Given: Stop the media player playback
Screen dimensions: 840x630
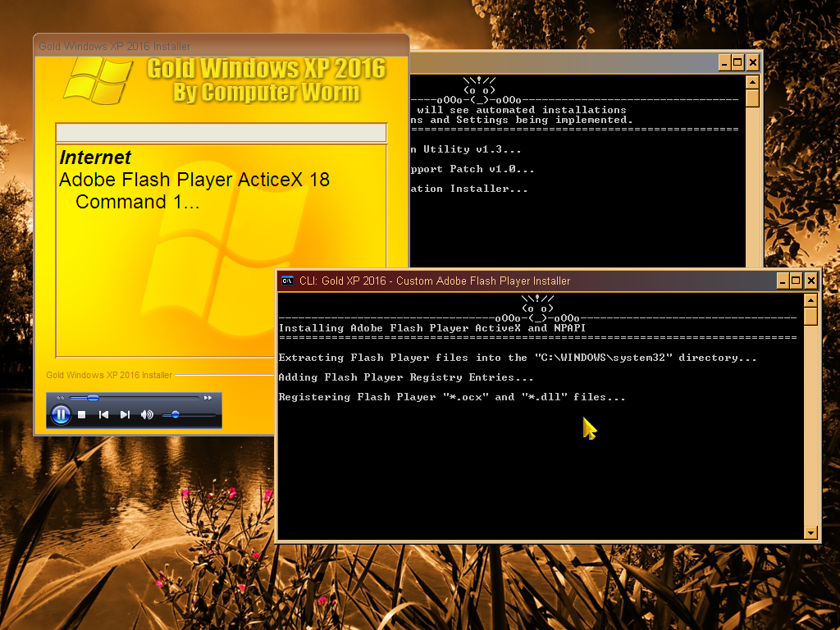Looking at the screenshot, I should [82, 414].
